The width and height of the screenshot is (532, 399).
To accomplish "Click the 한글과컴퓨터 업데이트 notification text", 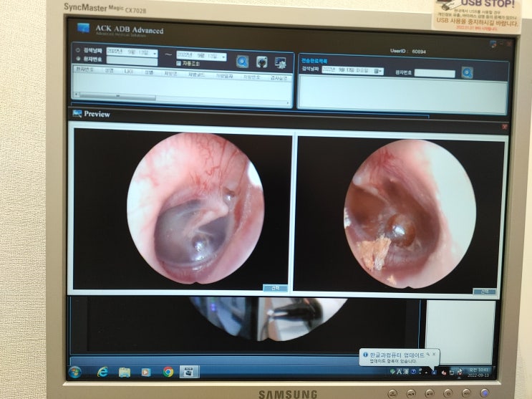I will coord(397,355).
